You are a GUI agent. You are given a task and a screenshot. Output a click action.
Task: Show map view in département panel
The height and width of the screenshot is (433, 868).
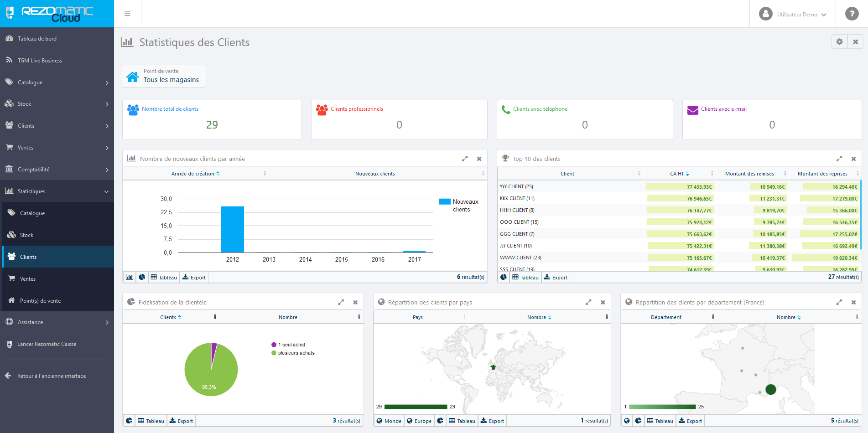(627, 421)
